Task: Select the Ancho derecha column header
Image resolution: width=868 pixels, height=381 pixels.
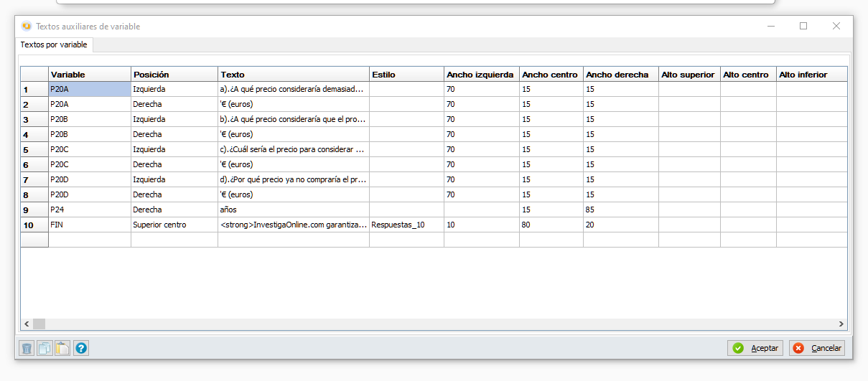Action: coord(621,75)
